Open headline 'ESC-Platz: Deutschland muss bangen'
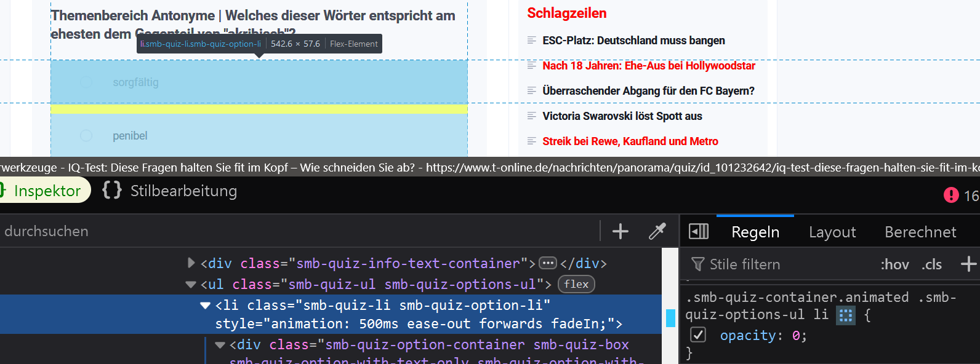This screenshot has width=980, height=364. pos(633,41)
